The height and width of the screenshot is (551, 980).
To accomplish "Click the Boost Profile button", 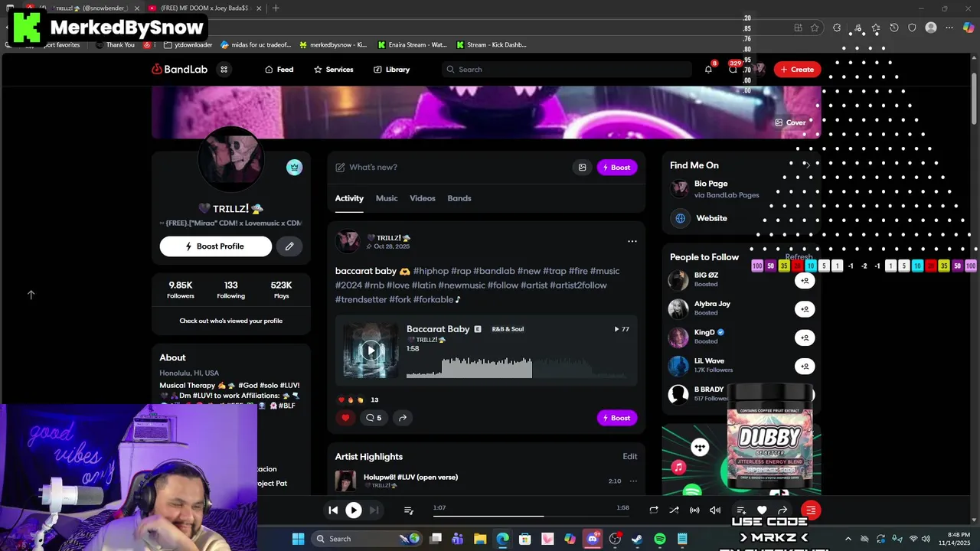I will [216, 246].
